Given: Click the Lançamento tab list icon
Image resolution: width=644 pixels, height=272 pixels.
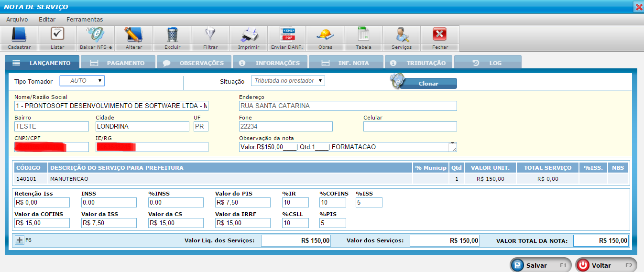Looking at the screenshot, I should [x=16, y=63].
